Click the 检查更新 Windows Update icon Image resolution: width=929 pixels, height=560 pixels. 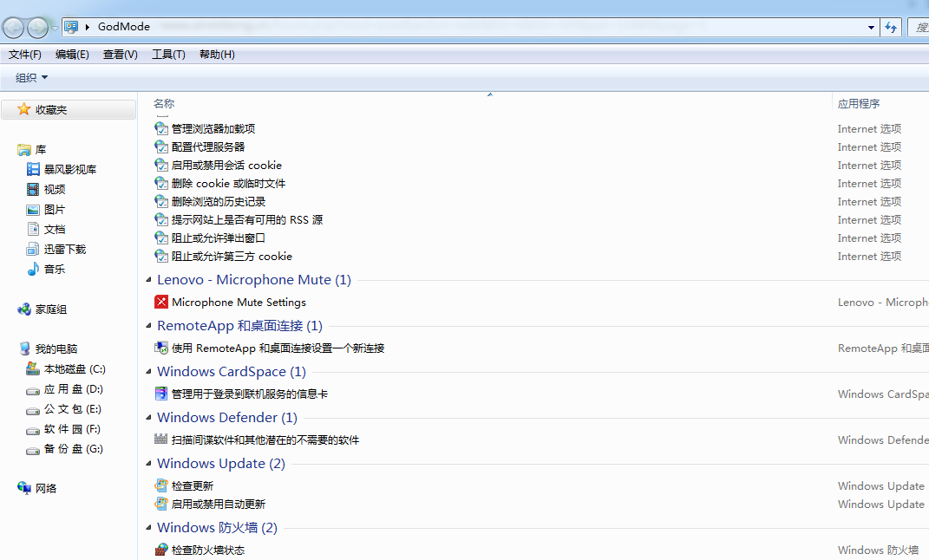pyautogui.click(x=161, y=485)
